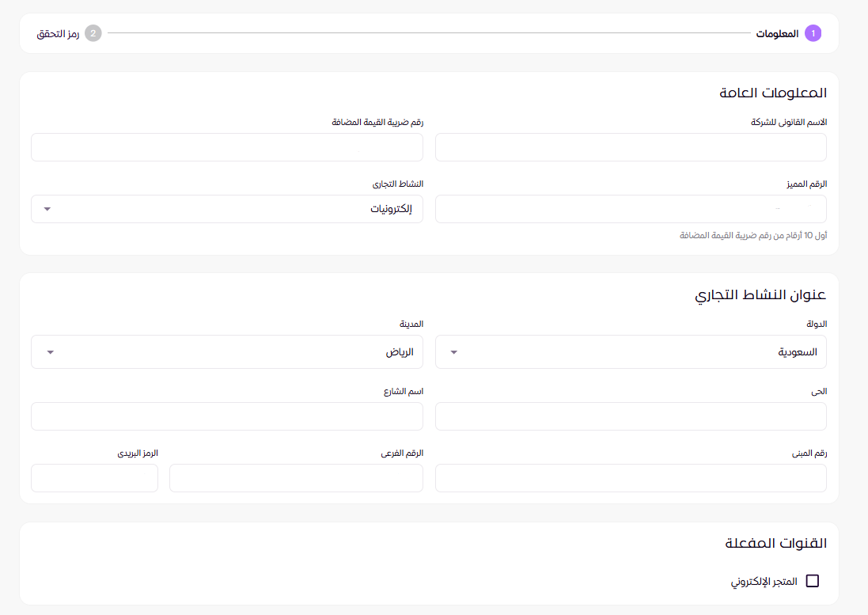Screen dimensions: 868x615
Task: Click the الاسم القانوني للشركة input field
Action: point(631,147)
